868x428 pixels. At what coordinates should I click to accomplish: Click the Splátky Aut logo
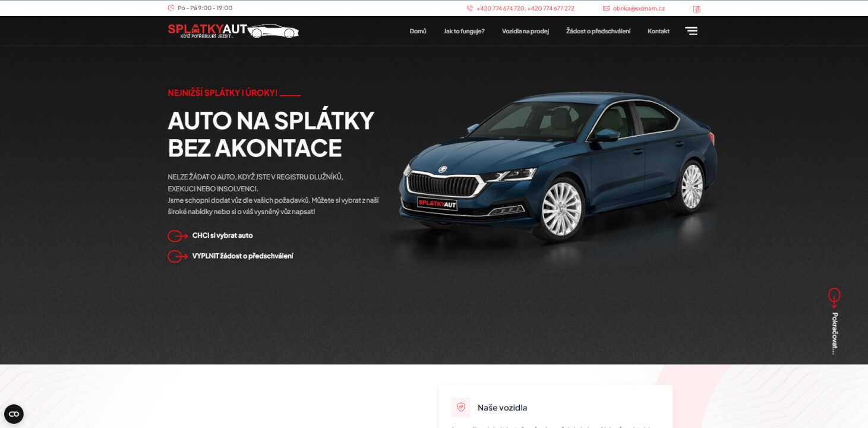233,31
